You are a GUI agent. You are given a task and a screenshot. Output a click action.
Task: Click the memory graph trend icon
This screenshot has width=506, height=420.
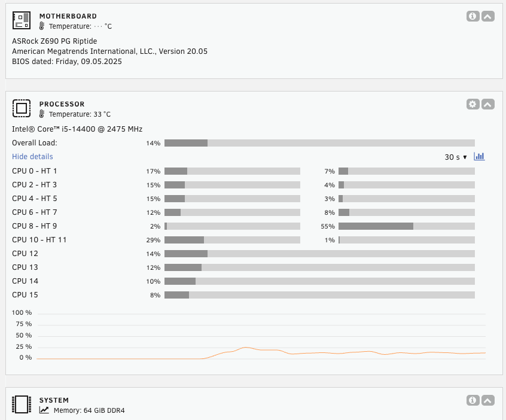click(x=44, y=410)
